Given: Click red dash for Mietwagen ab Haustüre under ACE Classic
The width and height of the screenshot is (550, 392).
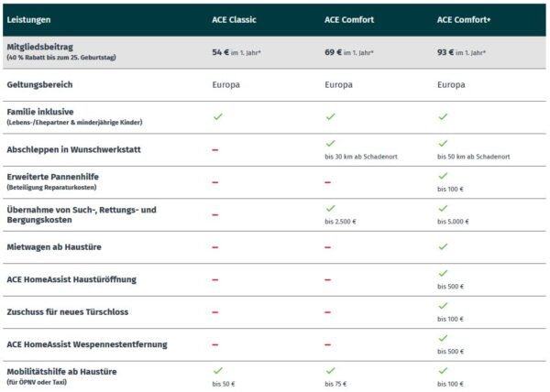Looking at the screenshot, I should pyautogui.click(x=215, y=247).
